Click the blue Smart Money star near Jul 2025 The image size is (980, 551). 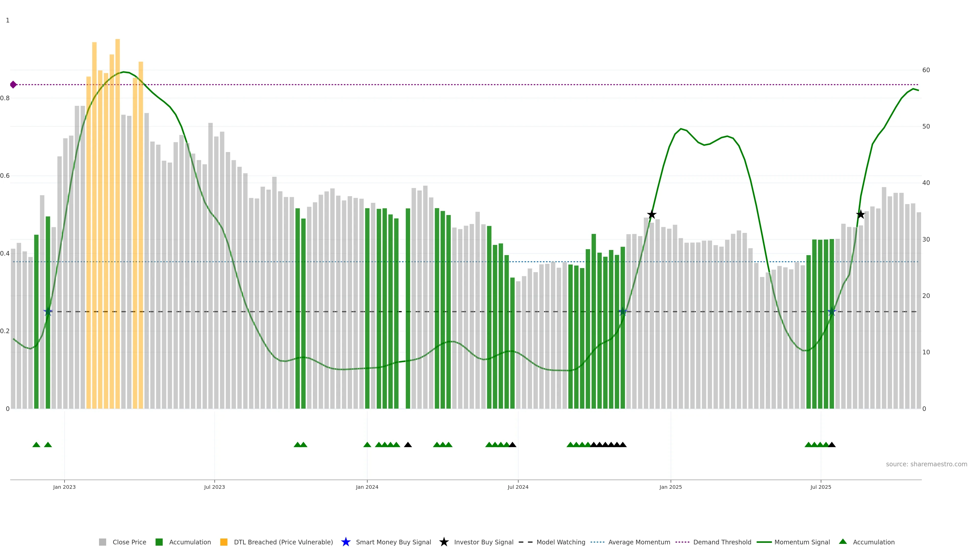pos(832,311)
